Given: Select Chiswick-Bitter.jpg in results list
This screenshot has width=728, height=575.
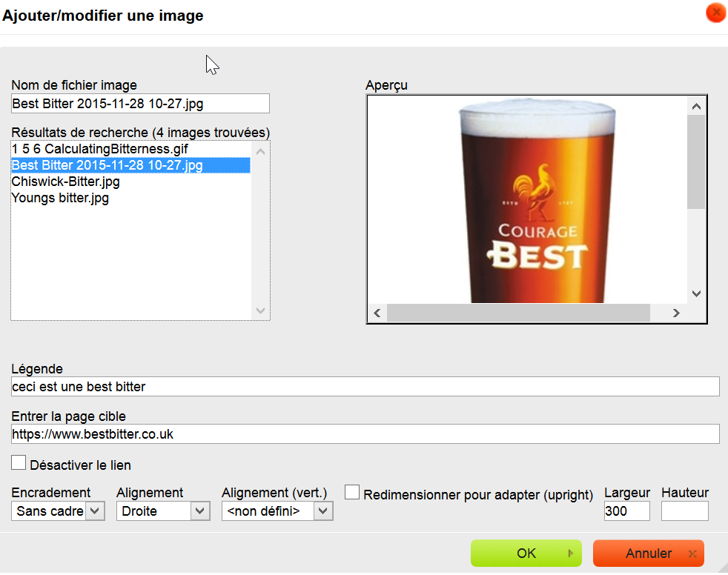Looking at the screenshot, I should point(66,182).
